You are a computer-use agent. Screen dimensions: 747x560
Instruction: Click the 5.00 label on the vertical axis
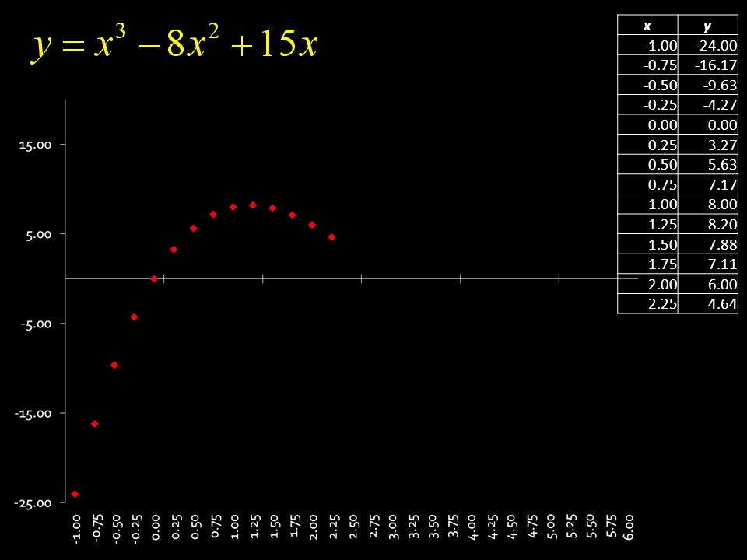[x=38, y=234]
